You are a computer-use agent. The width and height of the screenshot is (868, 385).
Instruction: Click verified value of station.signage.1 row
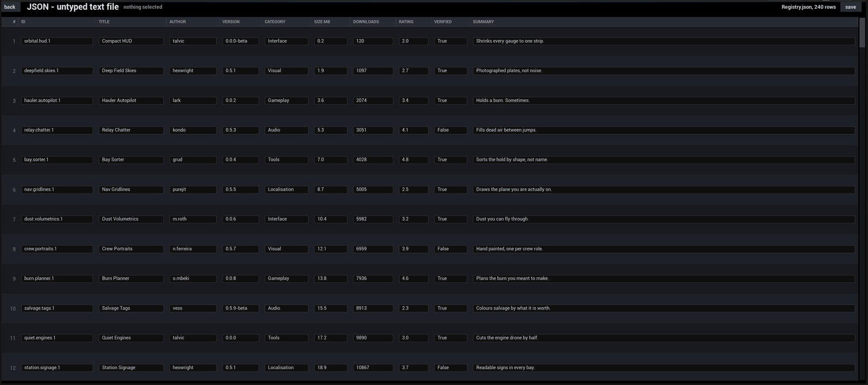coord(450,368)
